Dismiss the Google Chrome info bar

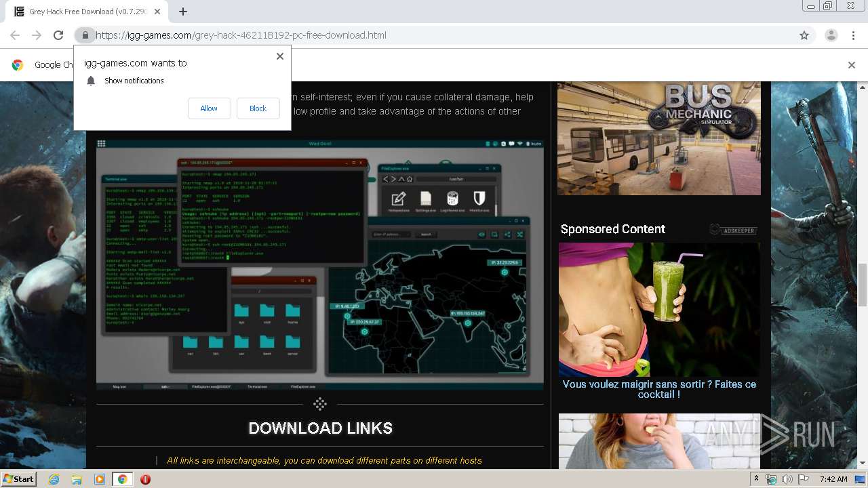(x=852, y=65)
